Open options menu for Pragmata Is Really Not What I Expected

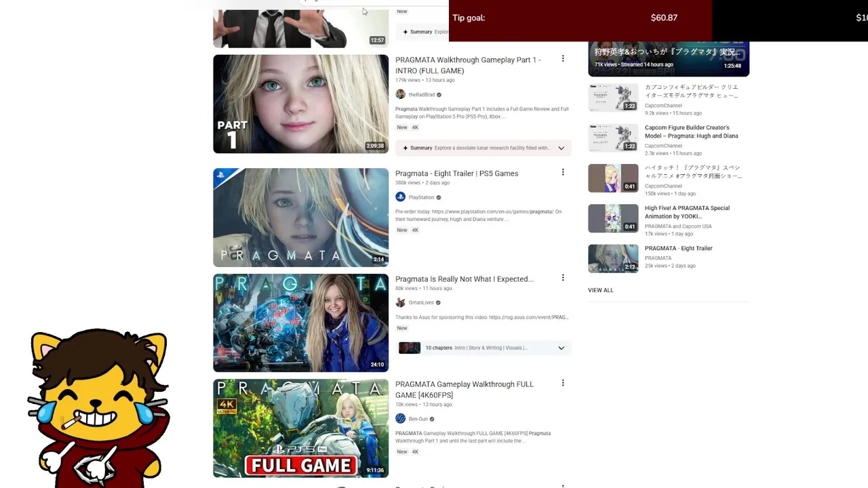[562, 278]
